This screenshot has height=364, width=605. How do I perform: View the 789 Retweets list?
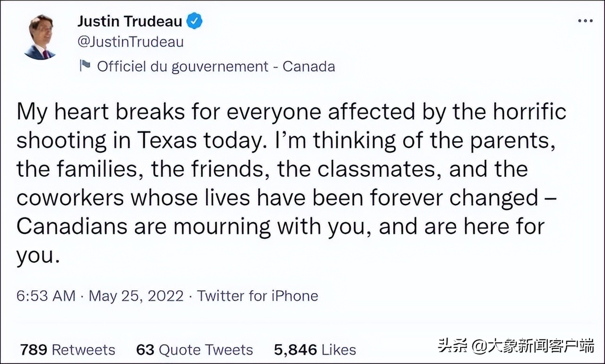[68, 350]
